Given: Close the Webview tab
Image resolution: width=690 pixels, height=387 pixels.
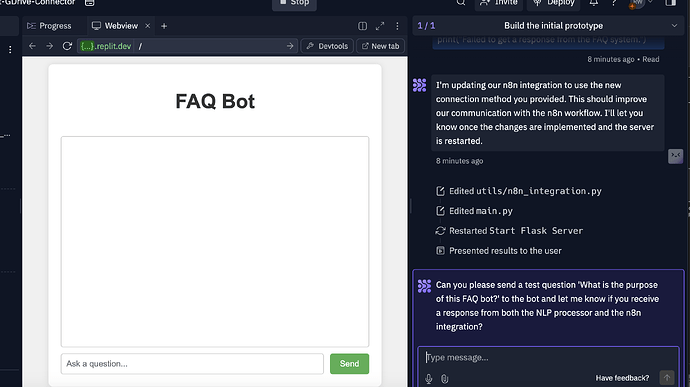Looking at the screenshot, I should tap(148, 26).
